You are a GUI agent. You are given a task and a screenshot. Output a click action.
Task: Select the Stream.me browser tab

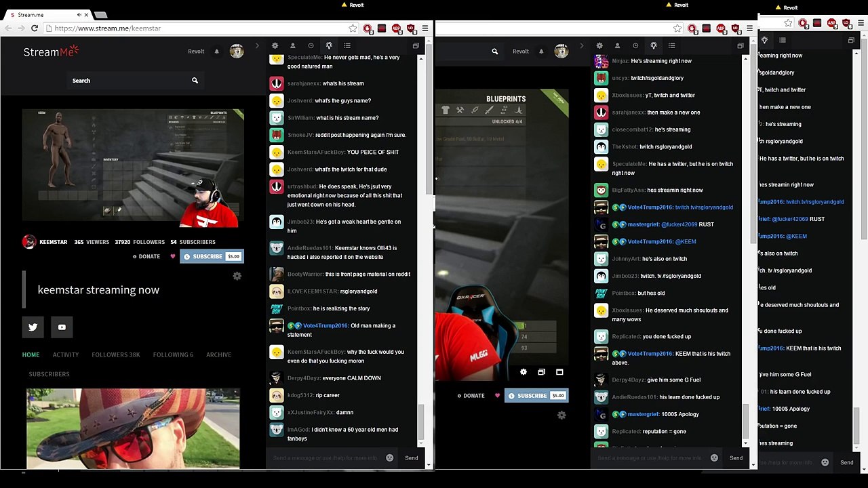(x=46, y=15)
